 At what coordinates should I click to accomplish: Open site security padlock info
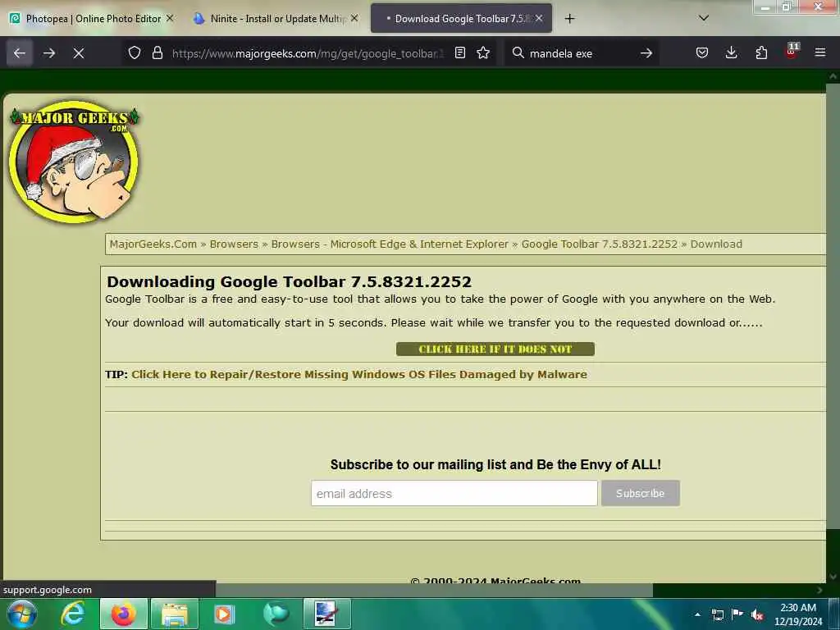pos(157,53)
